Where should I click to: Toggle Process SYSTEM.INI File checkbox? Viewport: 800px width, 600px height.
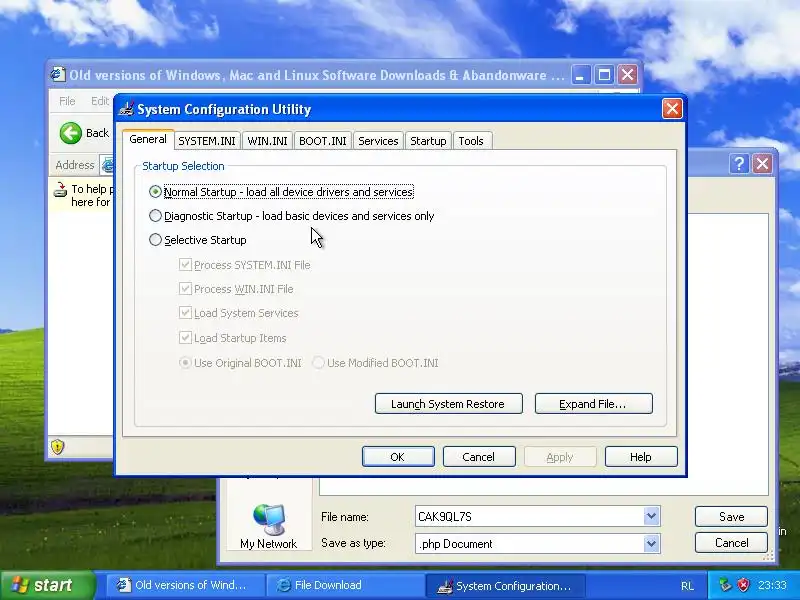[185, 265]
